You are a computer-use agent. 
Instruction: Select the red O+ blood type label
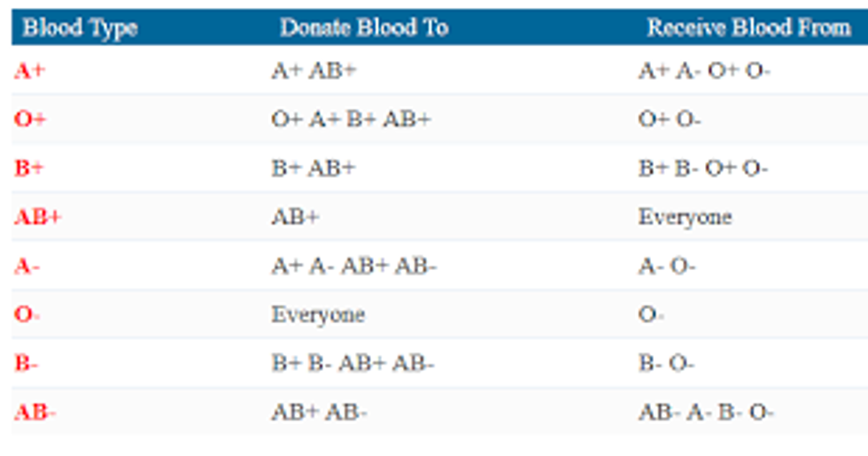[x=30, y=120]
